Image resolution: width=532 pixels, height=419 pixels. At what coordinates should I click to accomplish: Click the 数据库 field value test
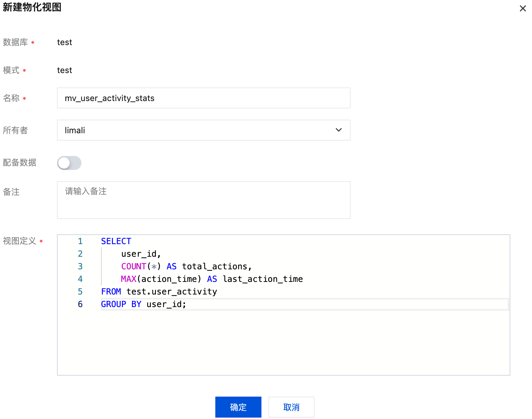pyautogui.click(x=65, y=42)
